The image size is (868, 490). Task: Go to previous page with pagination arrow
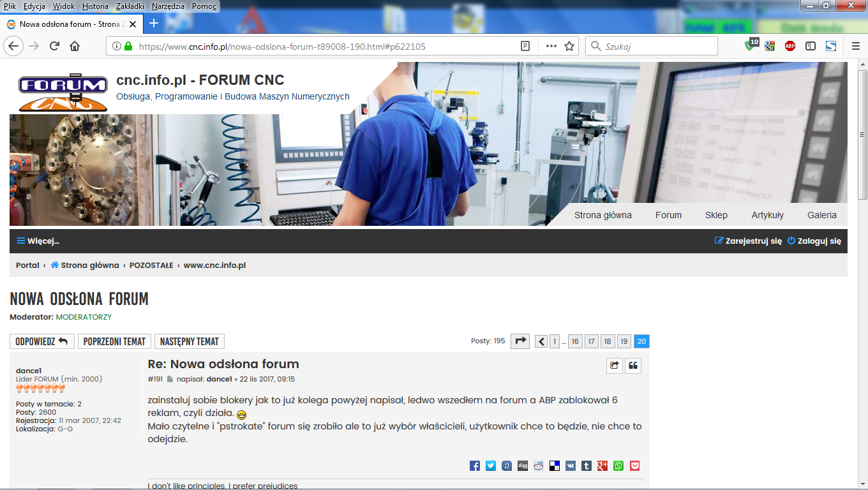click(x=541, y=341)
